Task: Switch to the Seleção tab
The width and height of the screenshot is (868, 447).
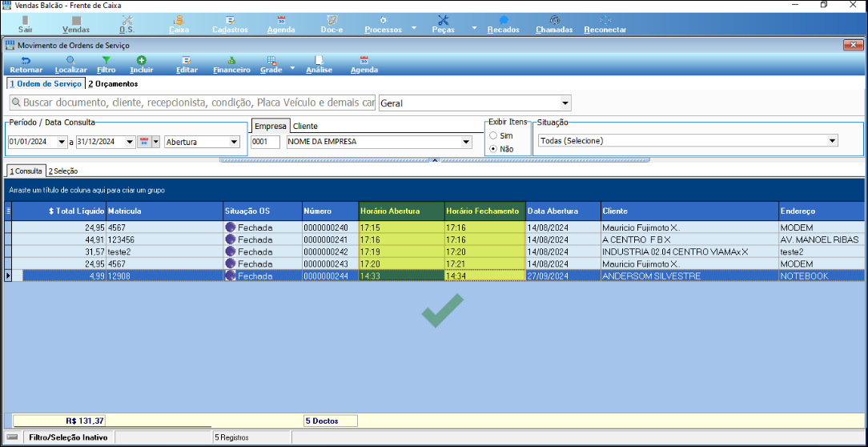Action: coord(63,171)
